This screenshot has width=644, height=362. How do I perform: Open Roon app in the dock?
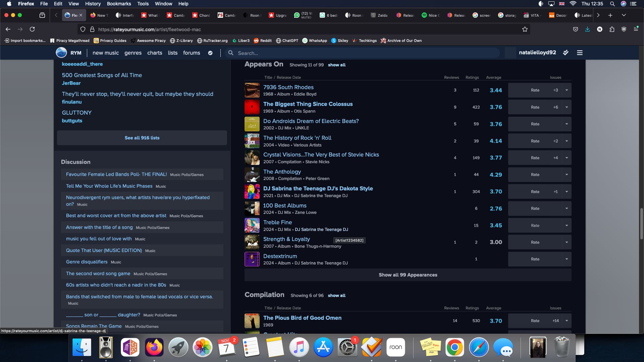396,347
